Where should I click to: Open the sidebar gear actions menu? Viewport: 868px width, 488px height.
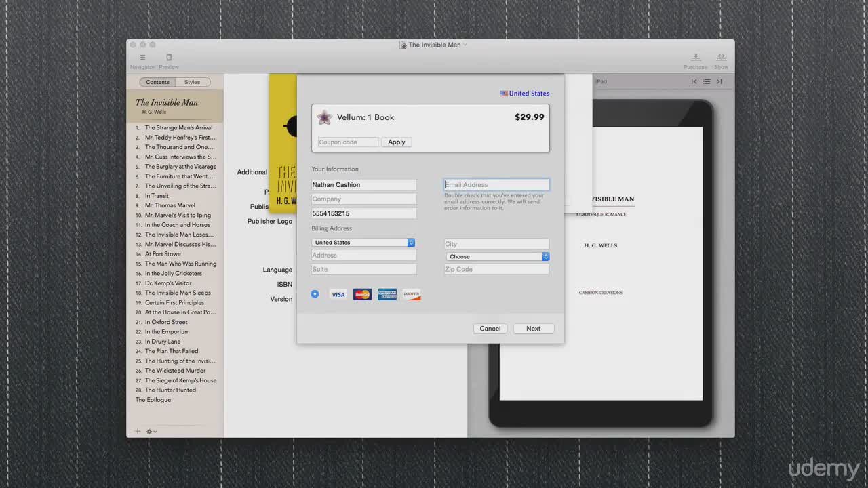[x=151, y=431]
